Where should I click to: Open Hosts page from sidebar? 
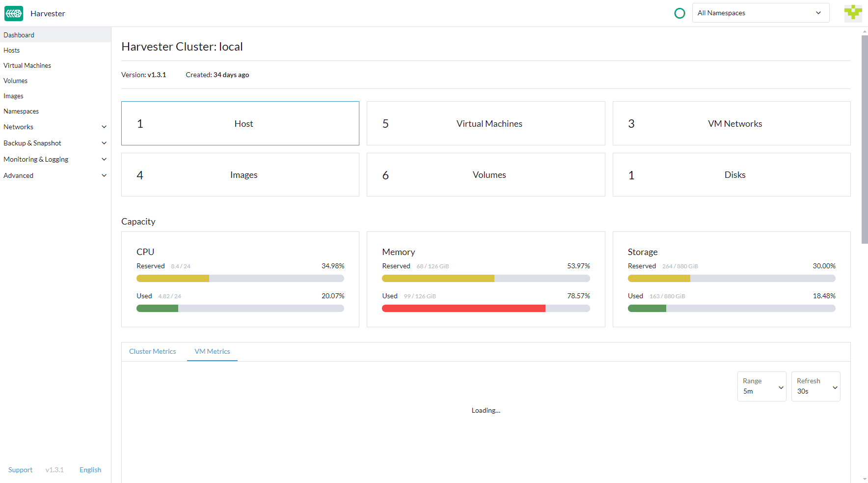(x=55, y=50)
